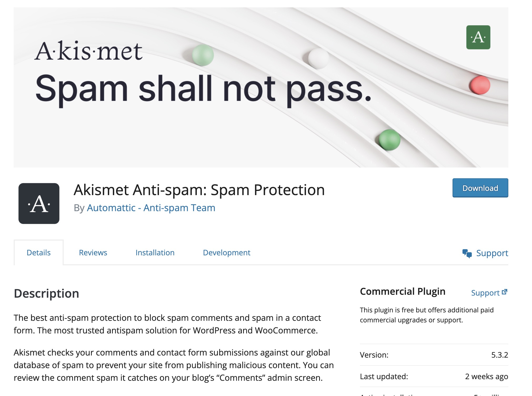Open the Automattic - Anti-spam Team author link
The height and width of the screenshot is (396, 532).
pos(151,208)
